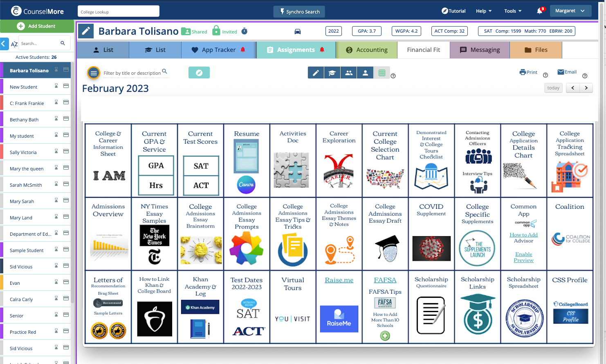Click the pencil edit icon beside Barbara Tolisano

point(86,31)
